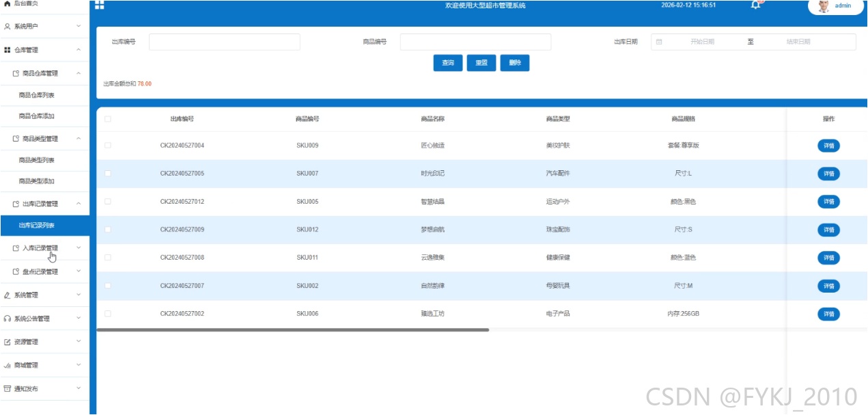Focus the 商品编号 input field
Image resolution: width=868 pixels, height=415 pixels.
click(475, 42)
